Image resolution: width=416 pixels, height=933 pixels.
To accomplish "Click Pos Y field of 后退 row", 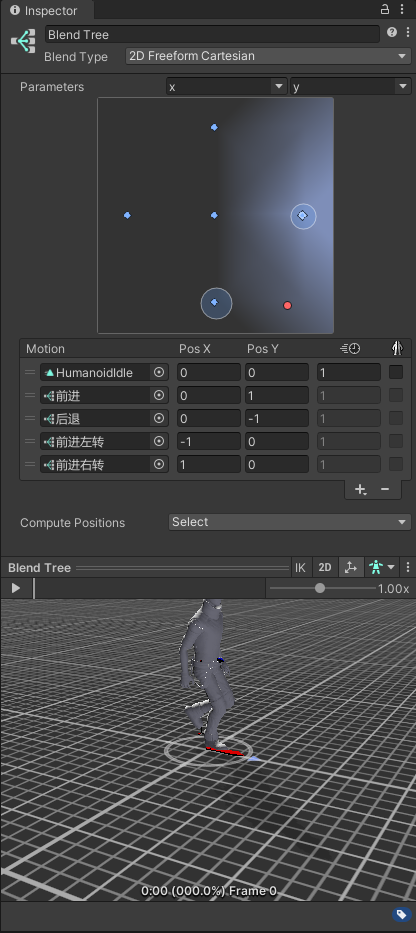I will pyautogui.click(x=277, y=418).
